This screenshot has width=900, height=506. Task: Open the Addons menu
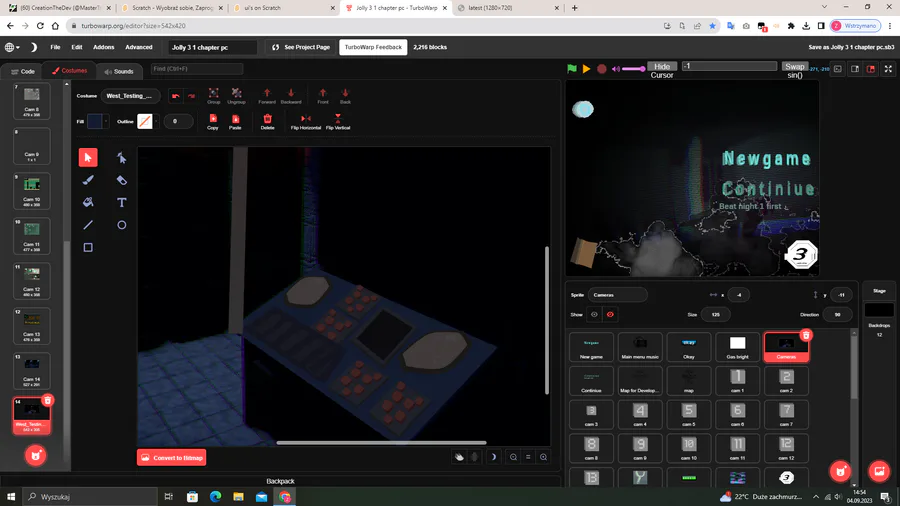(103, 47)
